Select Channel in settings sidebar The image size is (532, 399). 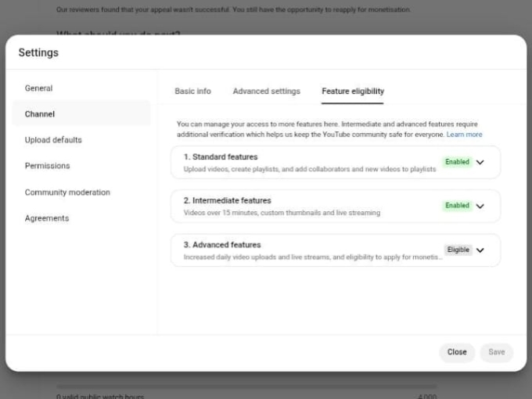coord(40,114)
